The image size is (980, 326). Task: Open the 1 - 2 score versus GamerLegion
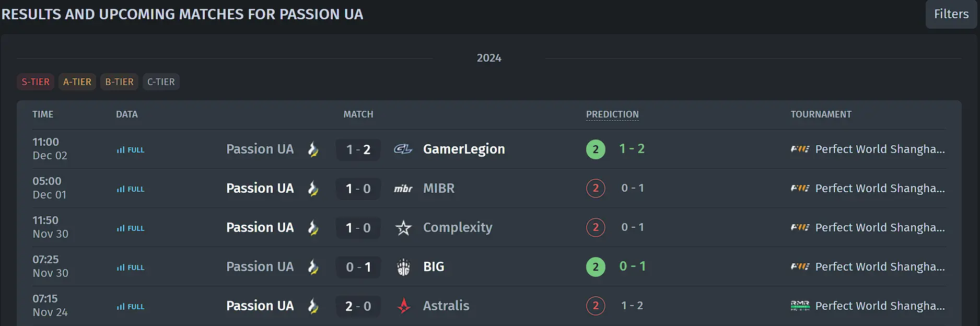358,149
